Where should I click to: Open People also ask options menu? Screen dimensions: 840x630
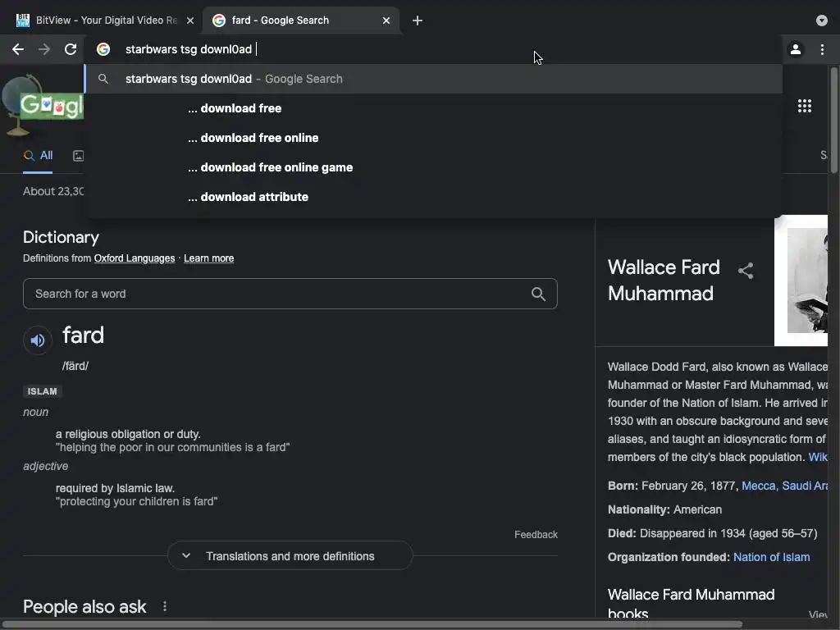[165, 606]
